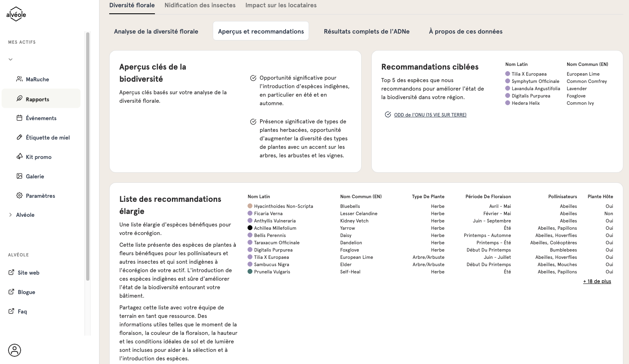Image resolution: width=629 pixels, height=364 pixels.
Task: Click the Tilia X Europaea dot in recommendations
Action: click(x=508, y=74)
